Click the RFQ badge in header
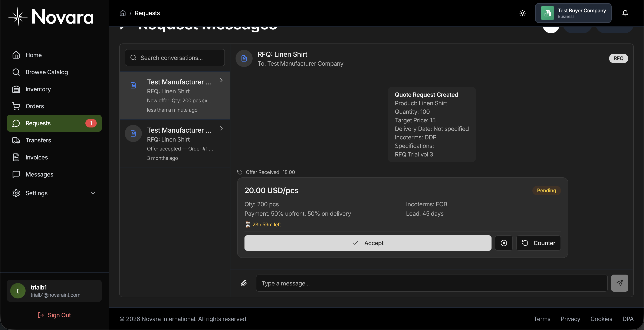Viewport: 644px width, 330px height. 618,58
